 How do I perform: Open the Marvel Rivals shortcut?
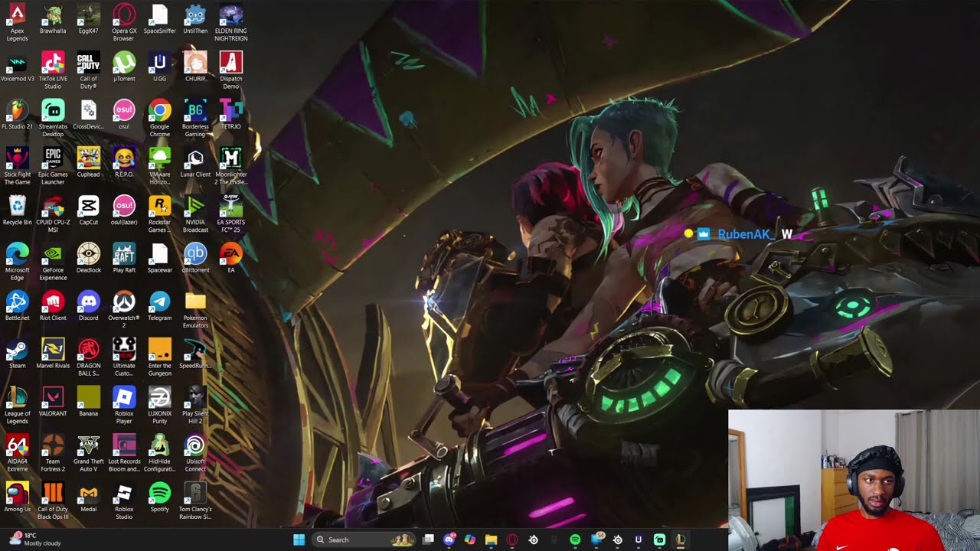(53, 354)
